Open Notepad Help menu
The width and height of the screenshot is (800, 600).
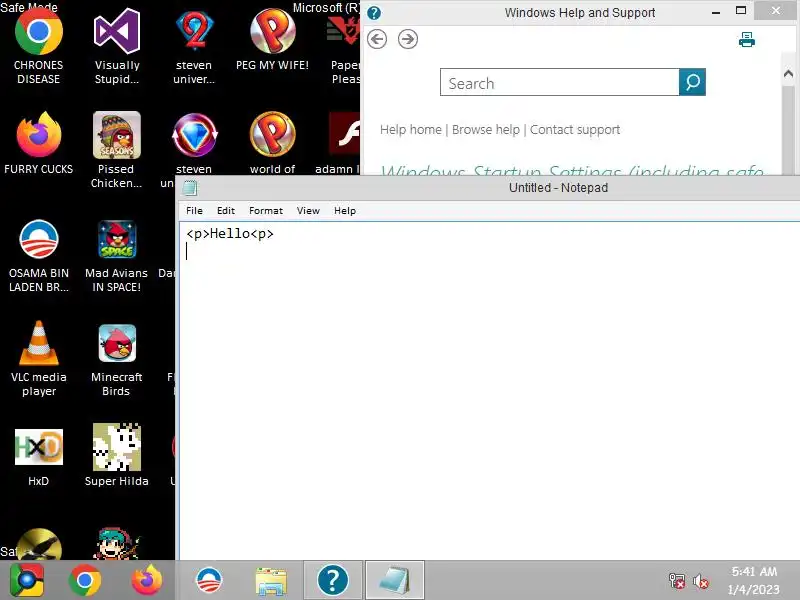345,211
